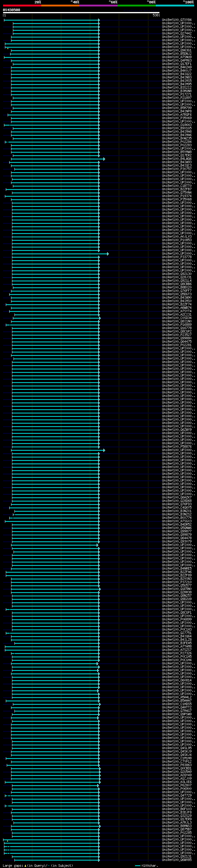Select UniRef100_B3FEA5 label
This screenshot has width=197, height=868.
177,643
